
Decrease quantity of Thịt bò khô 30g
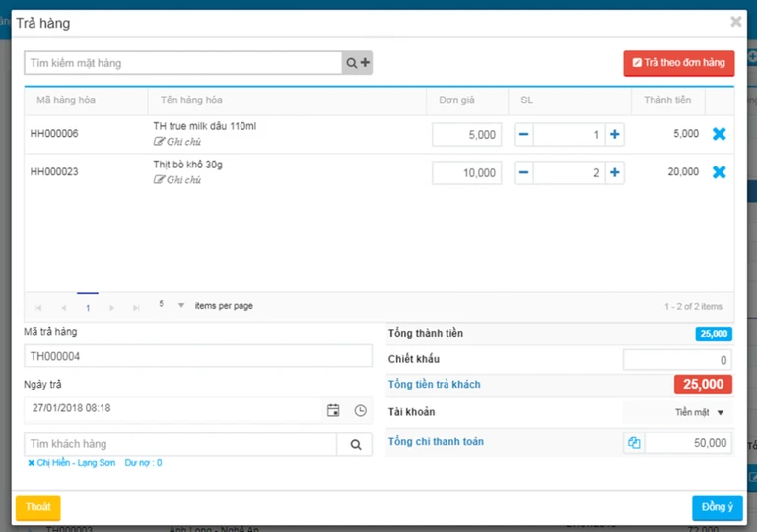(x=523, y=172)
